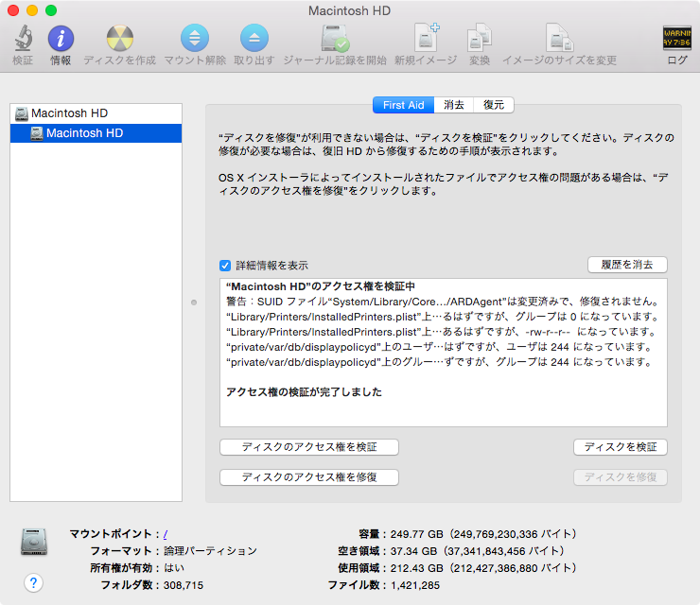Open the mount point "/" link
Screen dimensions: 700x605
(166, 534)
